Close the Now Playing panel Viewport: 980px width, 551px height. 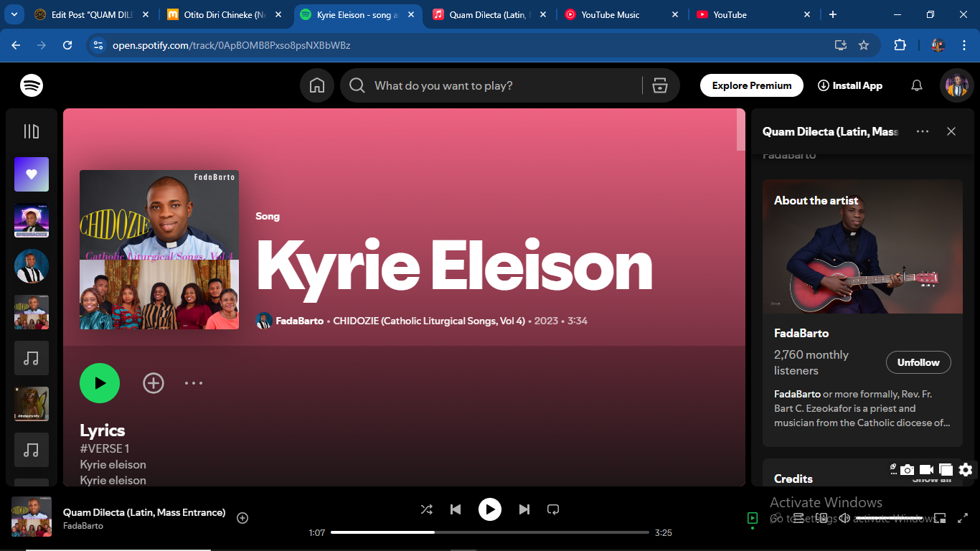coord(951,131)
